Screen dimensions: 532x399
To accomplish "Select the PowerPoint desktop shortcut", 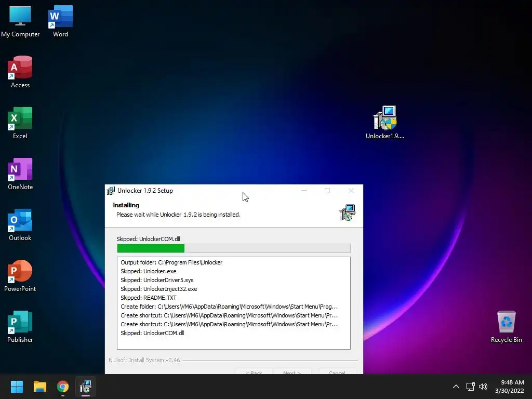I will [x=20, y=275].
